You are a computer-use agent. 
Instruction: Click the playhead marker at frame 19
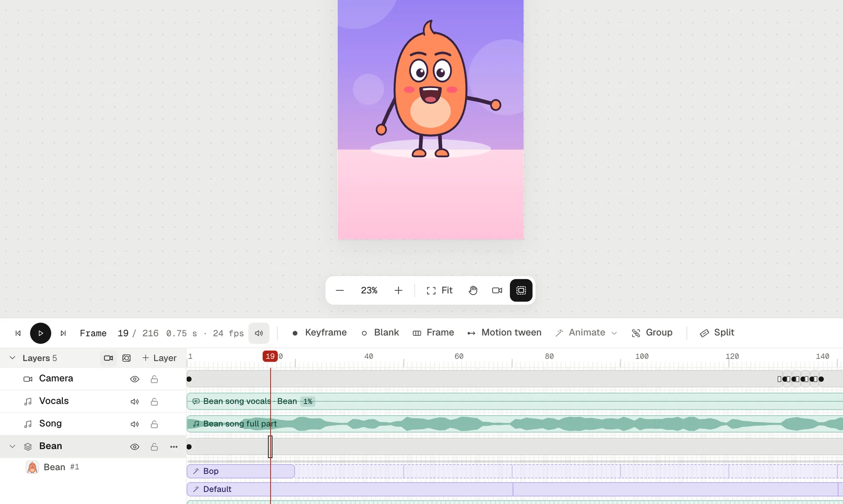click(270, 357)
